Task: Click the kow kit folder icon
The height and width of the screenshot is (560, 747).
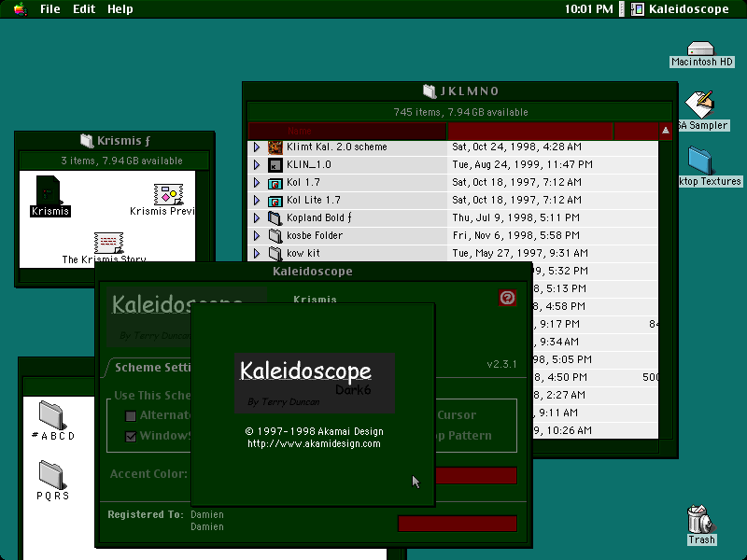Action: coord(275,253)
